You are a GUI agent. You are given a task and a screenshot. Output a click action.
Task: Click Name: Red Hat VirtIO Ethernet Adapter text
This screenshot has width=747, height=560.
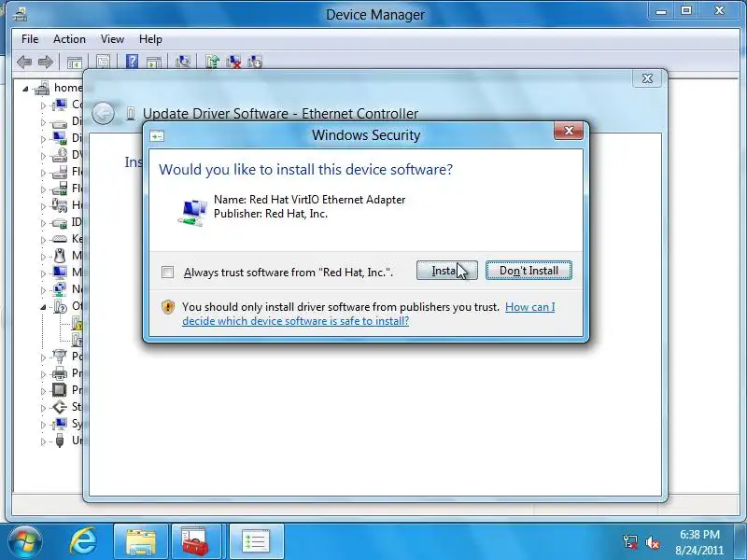[x=310, y=200]
